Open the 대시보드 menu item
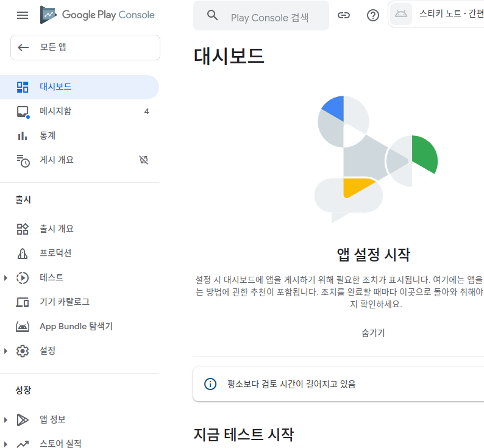484x448 pixels. tap(79, 87)
